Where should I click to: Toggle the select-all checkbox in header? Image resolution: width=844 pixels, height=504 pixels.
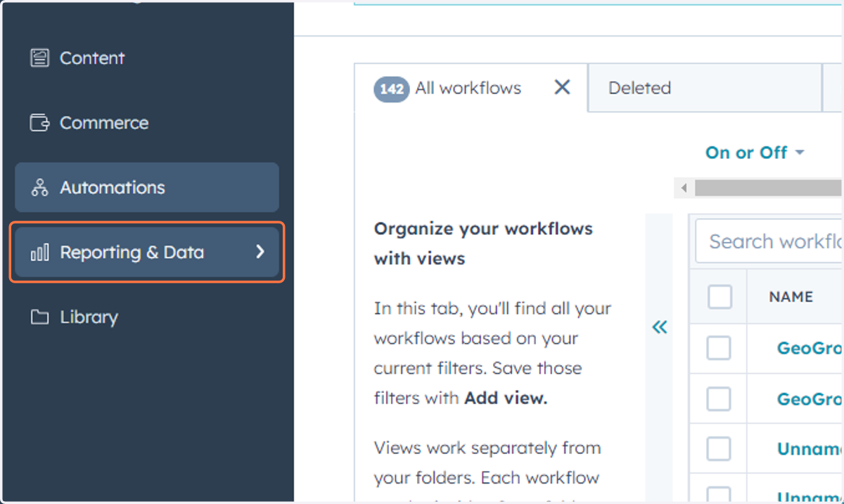pyautogui.click(x=720, y=297)
